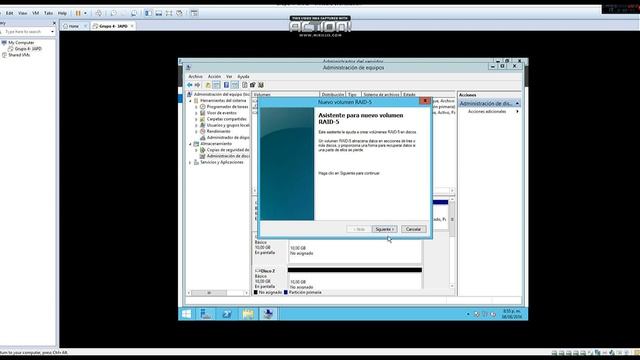Image resolution: width=640 pixels, height=360 pixels.
Task: Open File Explorer from the VM taskbar
Action: point(248,314)
